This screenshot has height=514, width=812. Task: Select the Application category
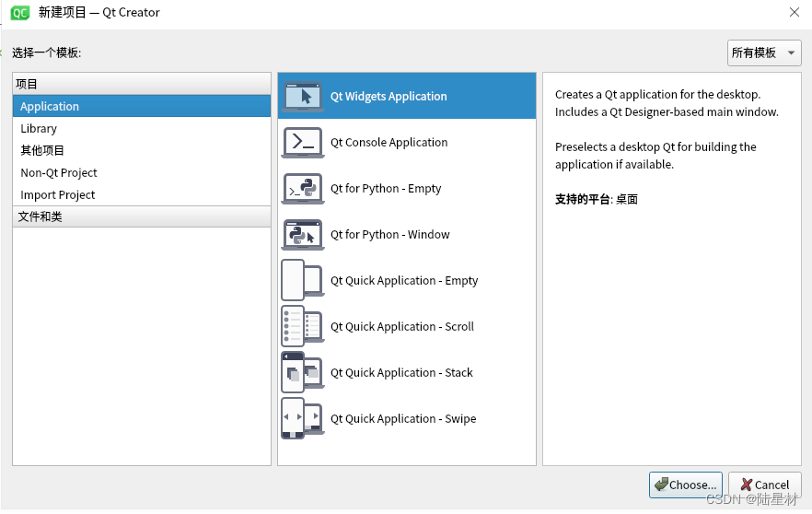click(x=142, y=106)
